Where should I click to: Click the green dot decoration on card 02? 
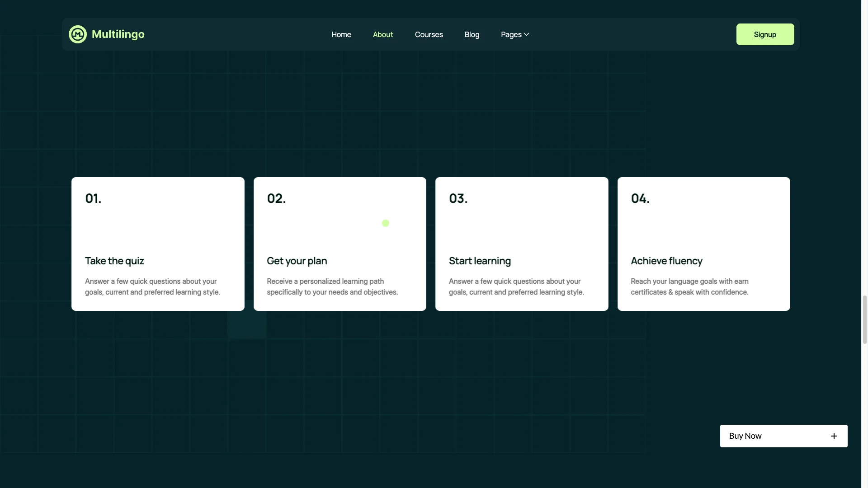coord(385,223)
